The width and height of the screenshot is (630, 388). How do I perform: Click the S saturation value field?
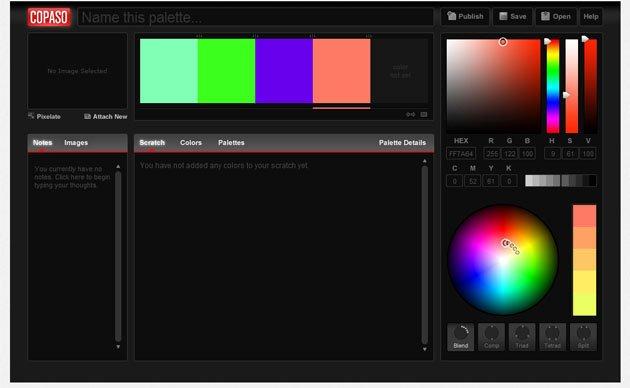[570, 153]
